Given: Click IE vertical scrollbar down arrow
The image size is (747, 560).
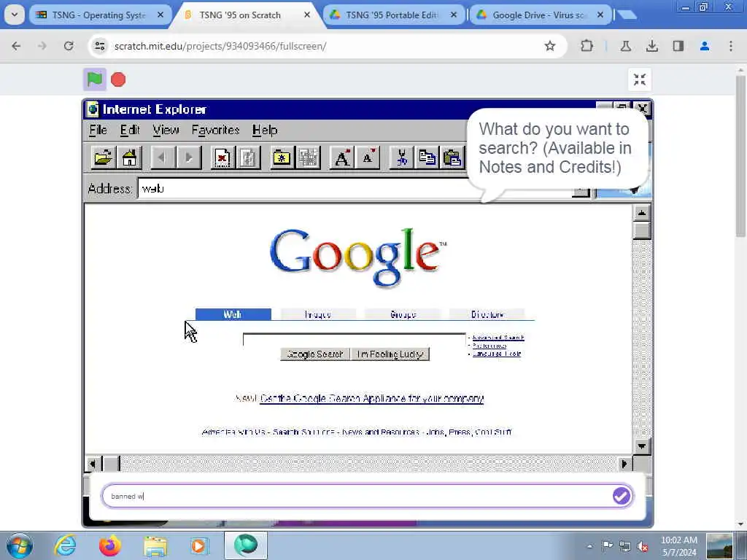Looking at the screenshot, I should coord(642,446).
